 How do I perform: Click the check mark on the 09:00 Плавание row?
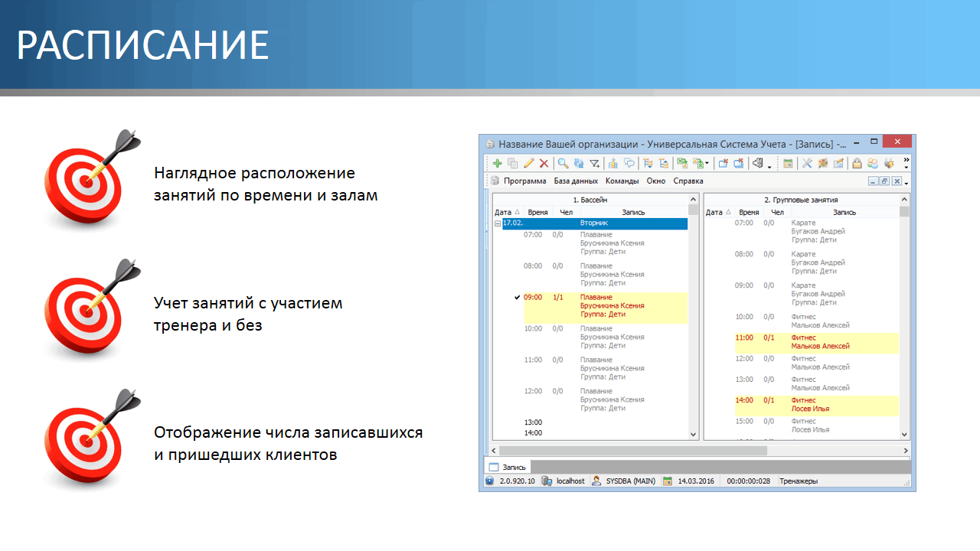(x=518, y=297)
